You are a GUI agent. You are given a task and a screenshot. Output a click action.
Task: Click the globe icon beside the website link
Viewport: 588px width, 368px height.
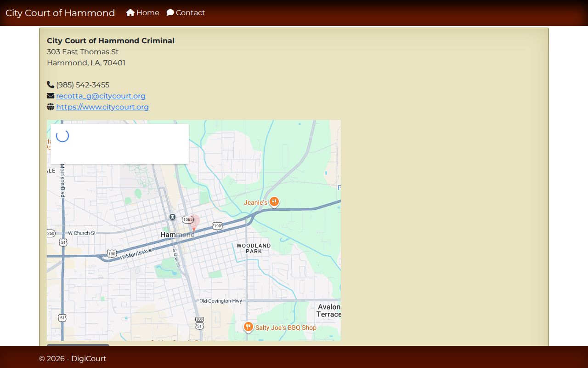click(51, 107)
